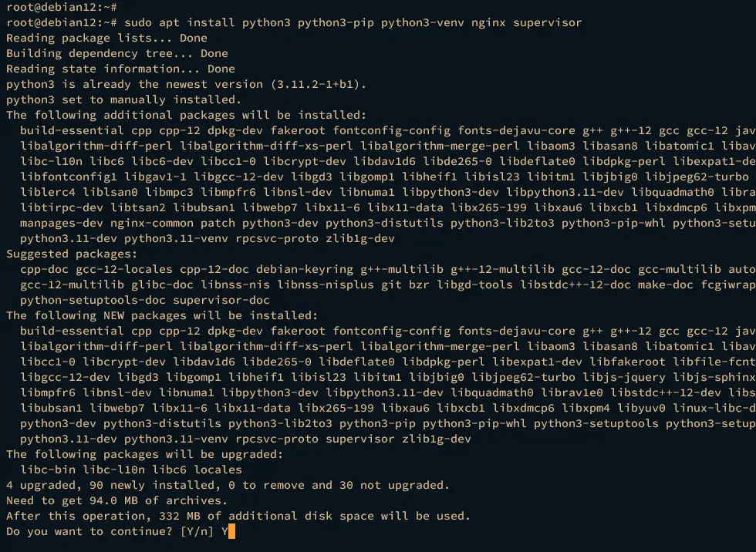The image size is (756, 552).
Task: Click the 'Suggested packages:' heading
Action: point(72,254)
